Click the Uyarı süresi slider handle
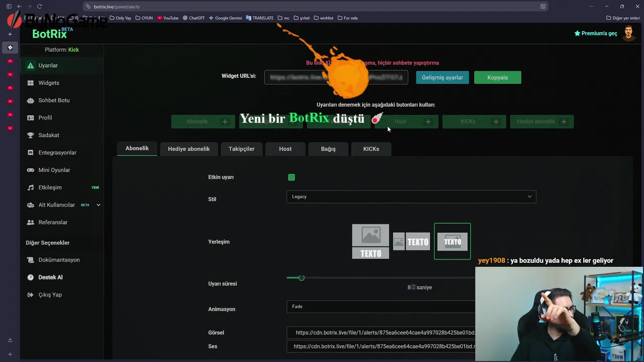Image resolution: width=644 pixels, height=362 pixels. (301, 278)
